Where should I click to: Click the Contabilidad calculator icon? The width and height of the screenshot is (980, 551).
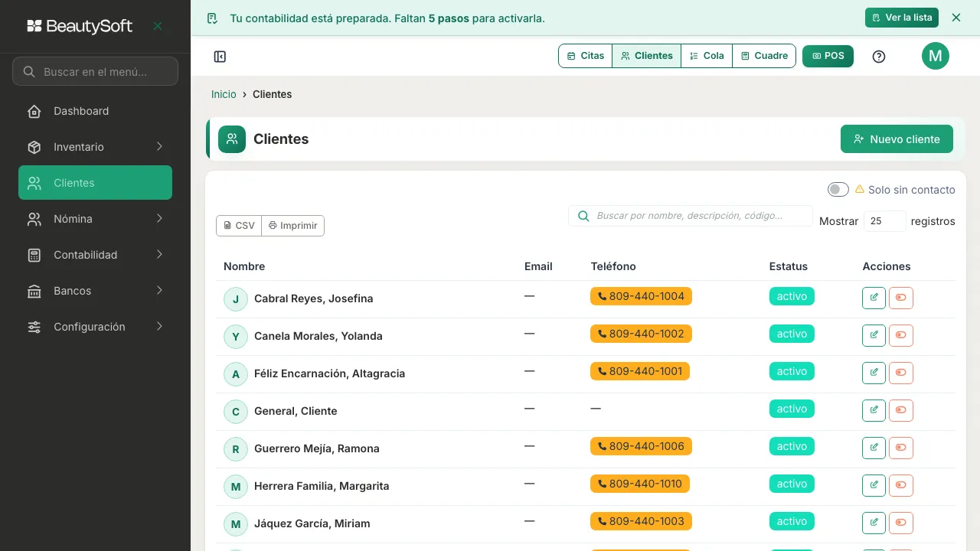point(34,255)
